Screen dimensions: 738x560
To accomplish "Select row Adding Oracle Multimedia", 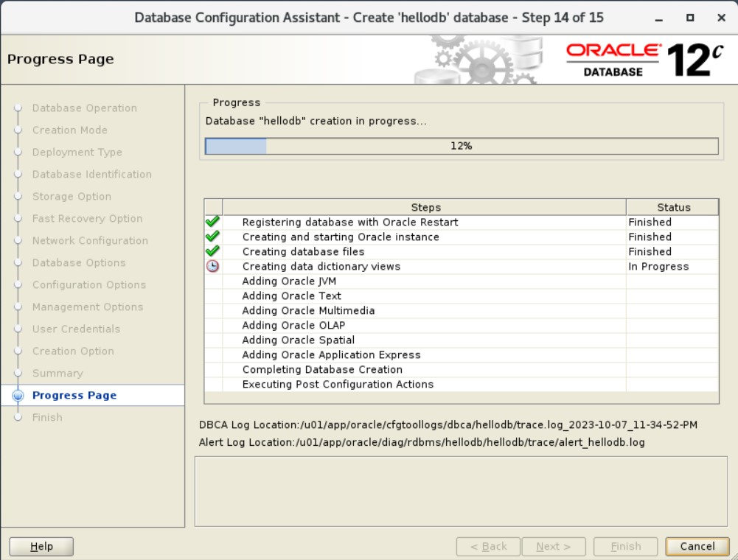I will click(462, 311).
